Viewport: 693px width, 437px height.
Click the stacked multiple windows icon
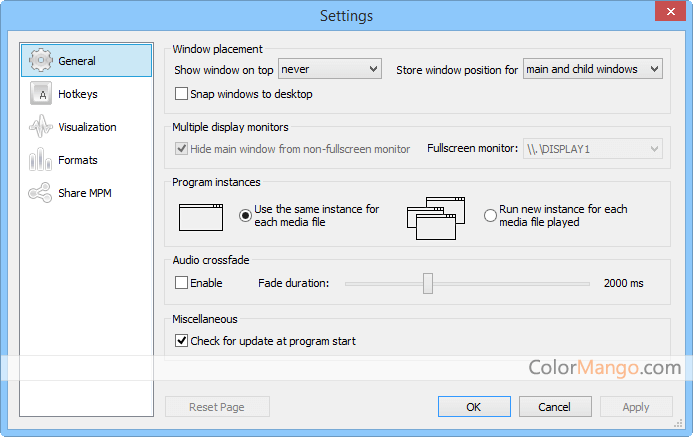tap(437, 216)
